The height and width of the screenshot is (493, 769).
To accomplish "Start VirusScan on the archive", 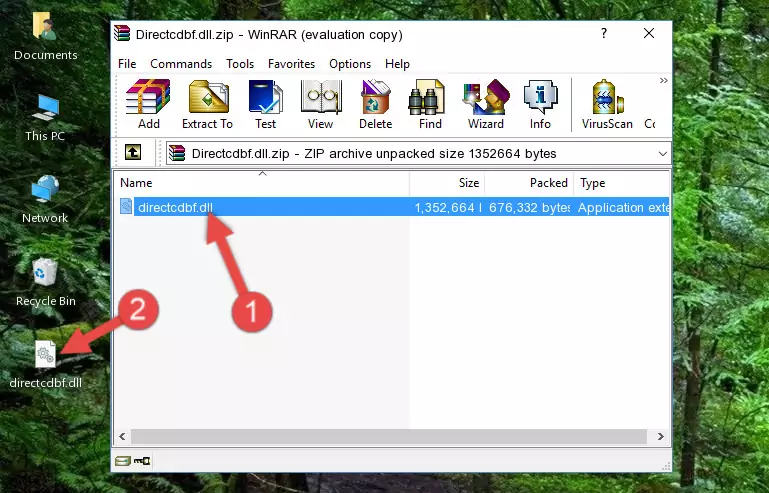I will [x=607, y=104].
